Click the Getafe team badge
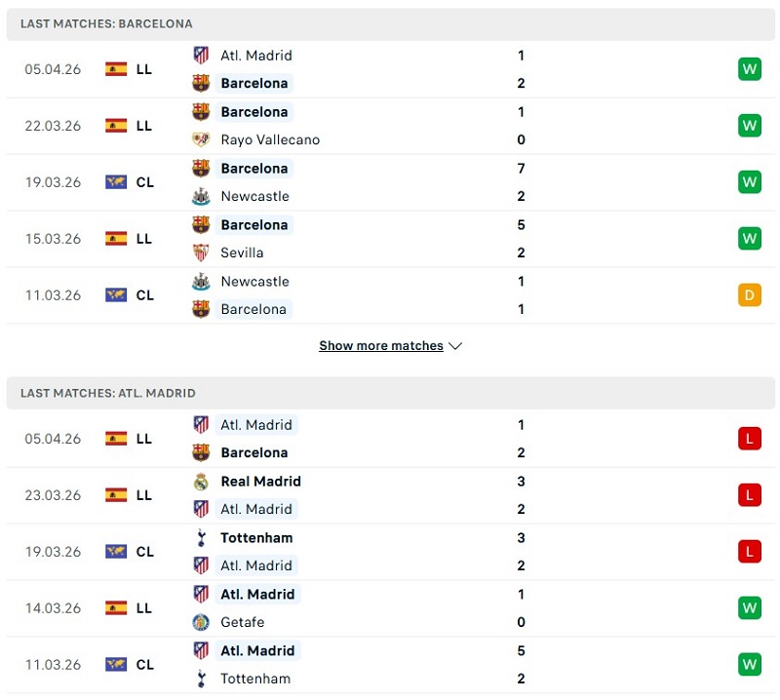This screenshot has height=700, width=780. point(200,622)
